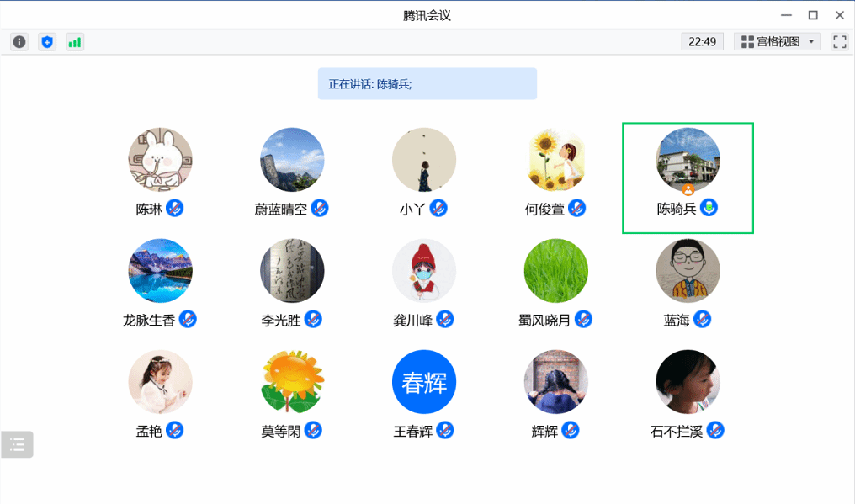Click the 22:49 meeting timer
The height and width of the screenshot is (504, 855).
(702, 42)
